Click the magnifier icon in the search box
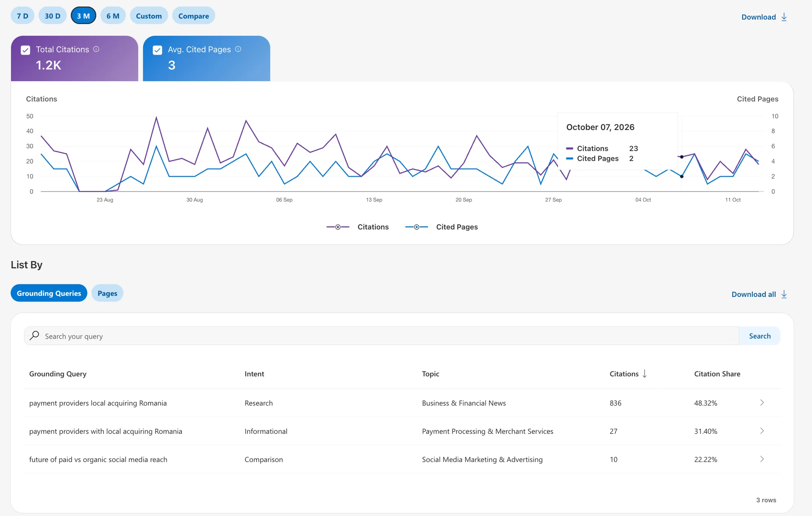The height and width of the screenshot is (516, 812). (x=35, y=336)
